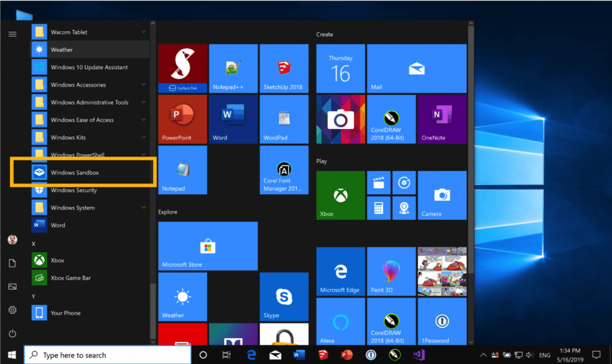Open the comic strip Photos tile
The height and width of the screenshot is (364, 612).
tap(442, 271)
